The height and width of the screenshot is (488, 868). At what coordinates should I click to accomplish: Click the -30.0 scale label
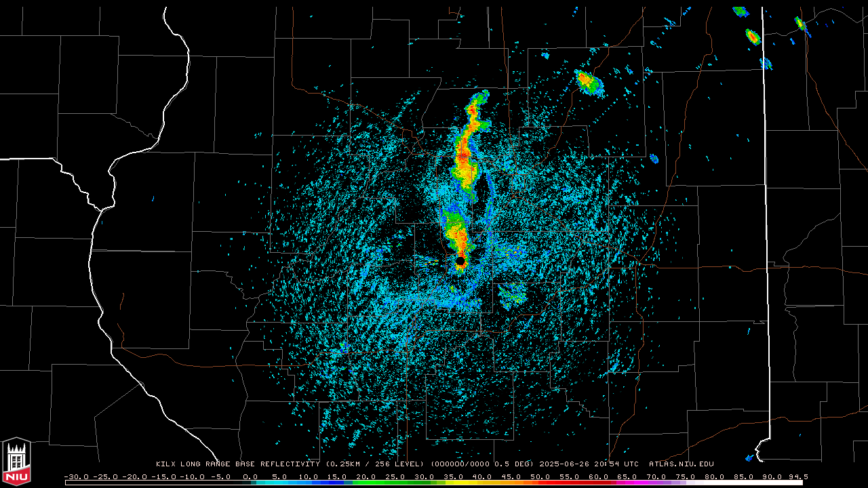pyautogui.click(x=76, y=476)
